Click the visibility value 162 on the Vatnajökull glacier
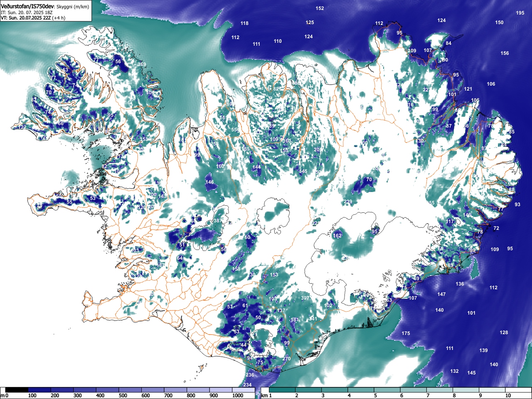This screenshot has width=532, height=399. pyautogui.click(x=337, y=236)
